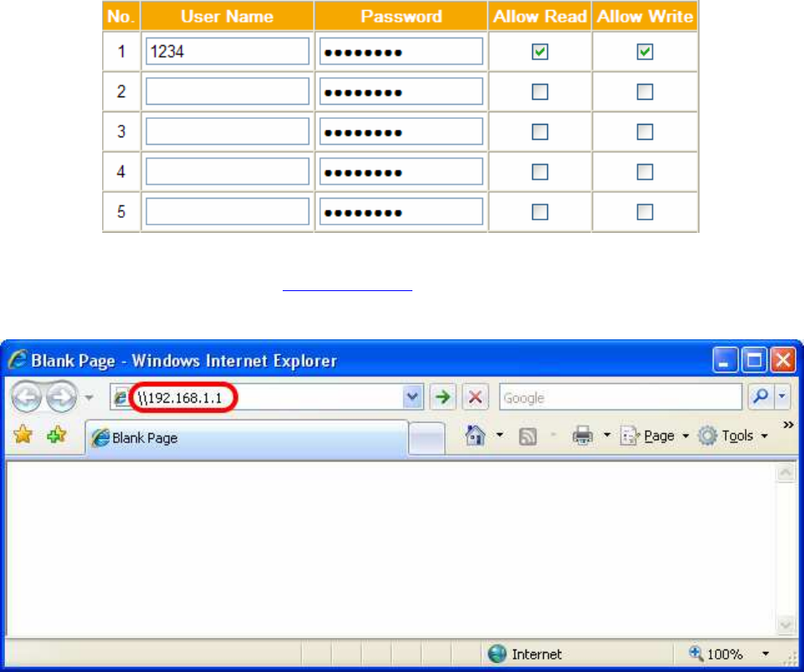Open the recent pages dropdown arrow
This screenshot has height=672, width=804.
tap(89, 398)
